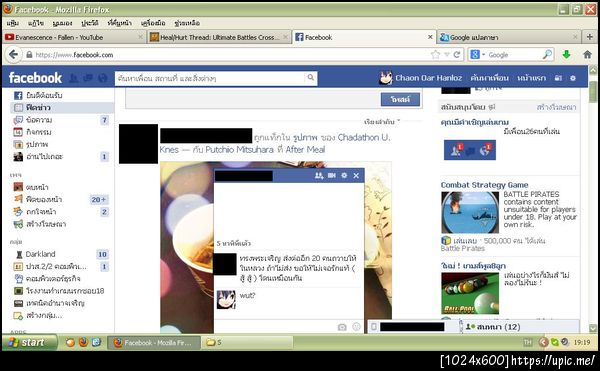Click Facebook search magnifier icon

click(310, 78)
